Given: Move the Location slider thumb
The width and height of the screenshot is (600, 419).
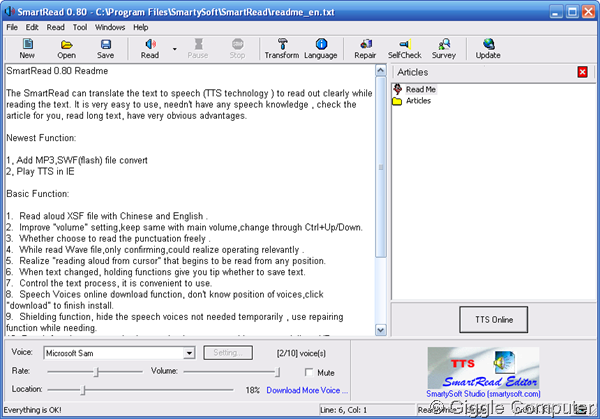Looking at the screenshot, I should click(x=83, y=390).
